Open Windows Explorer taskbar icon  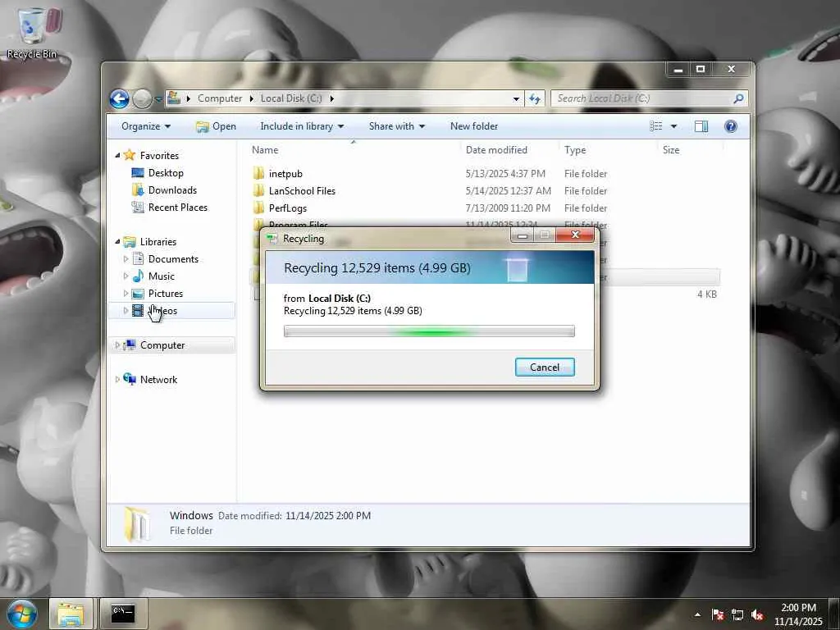pyautogui.click(x=71, y=614)
